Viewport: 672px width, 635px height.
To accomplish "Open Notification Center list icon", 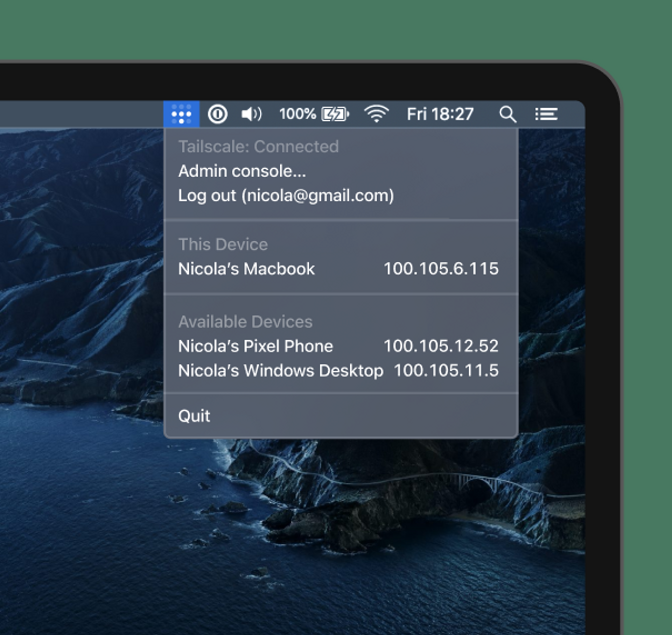I will [546, 114].
